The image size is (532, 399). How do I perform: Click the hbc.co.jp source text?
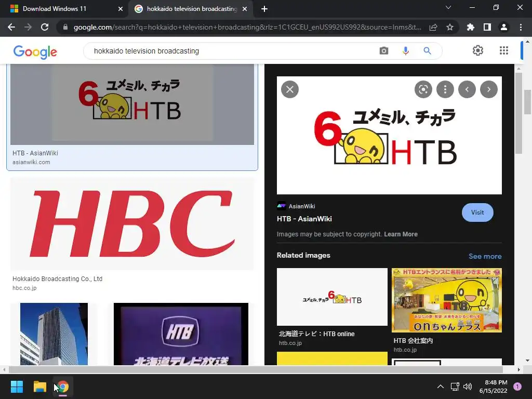tap(24, 288)
